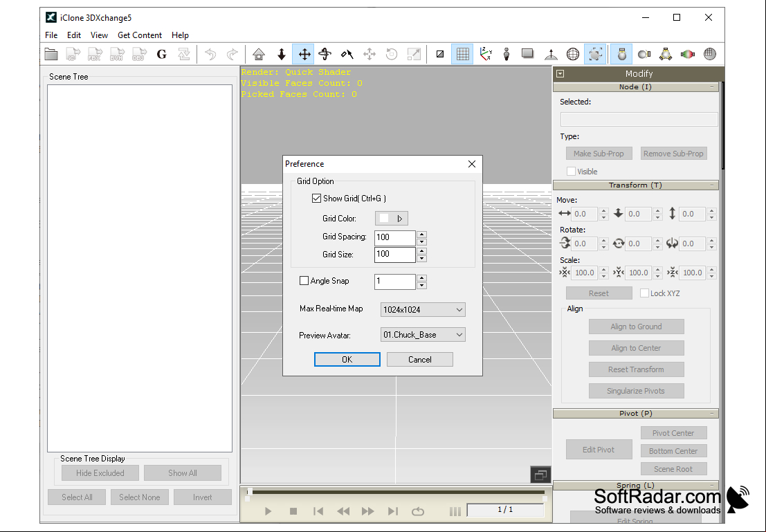Click the BVH export icon
Viewport: 766px width, 532px height.
click(117, 54)
